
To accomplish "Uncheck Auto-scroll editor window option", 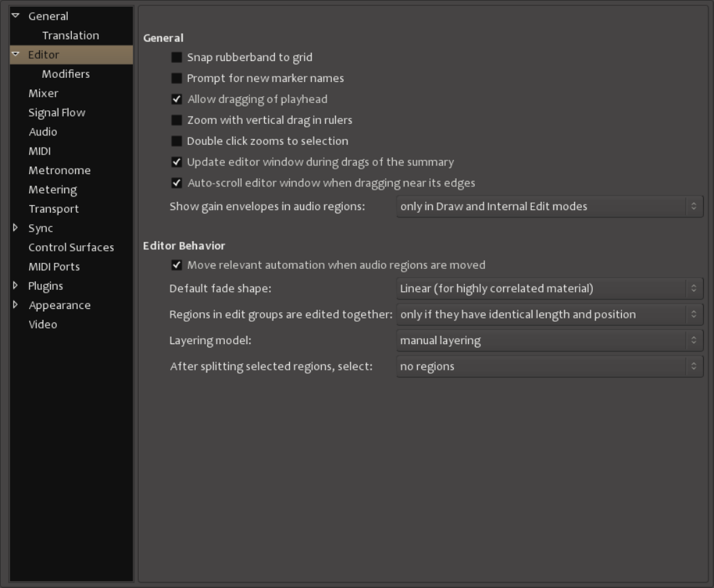I will (177, 183).
